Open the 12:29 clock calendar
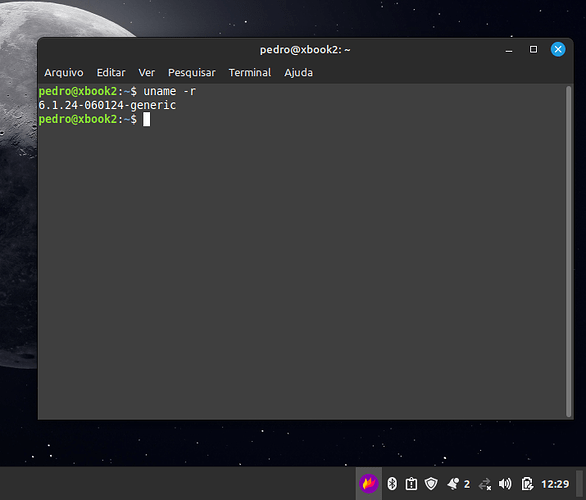The width and height of the screenshot is (586, 500). coord(555,484)
